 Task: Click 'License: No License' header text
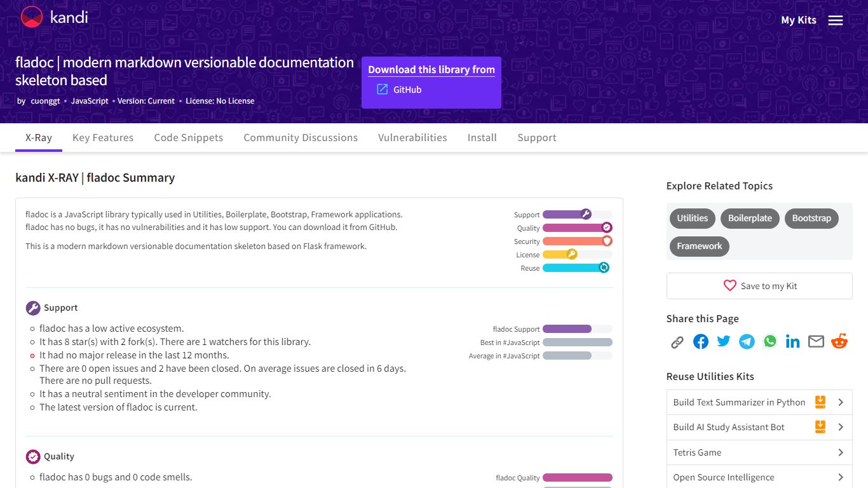220,101
